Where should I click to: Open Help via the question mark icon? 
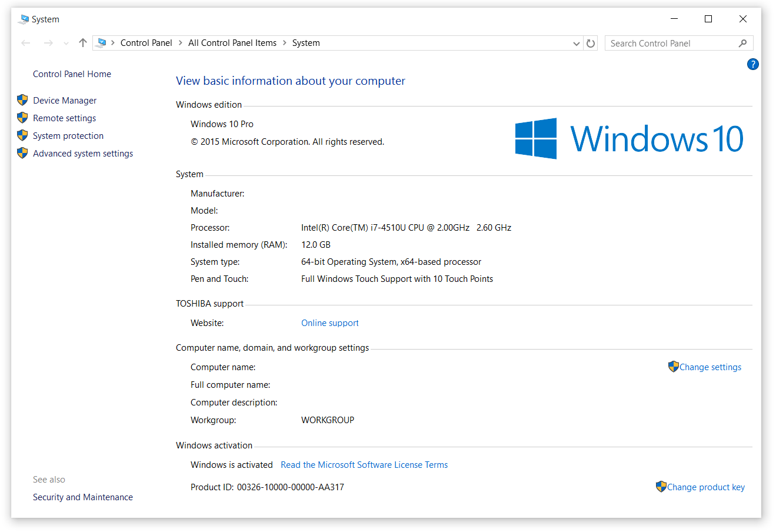753,64
